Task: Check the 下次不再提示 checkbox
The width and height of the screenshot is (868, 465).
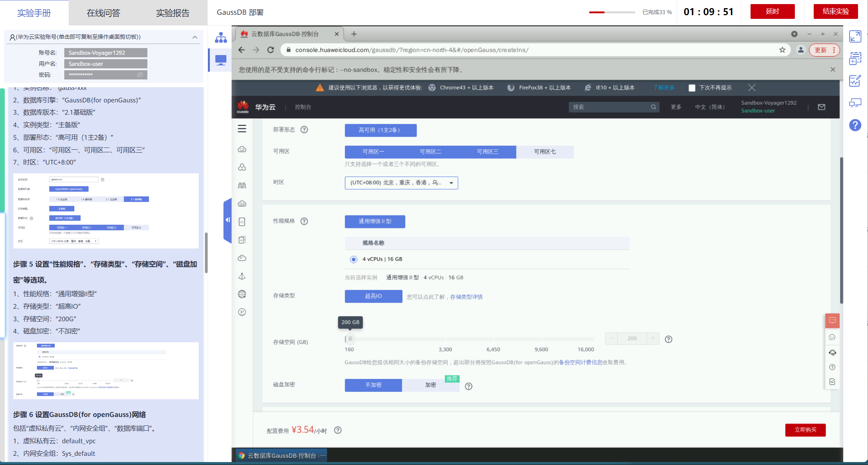Action: (x=692, y=88)
